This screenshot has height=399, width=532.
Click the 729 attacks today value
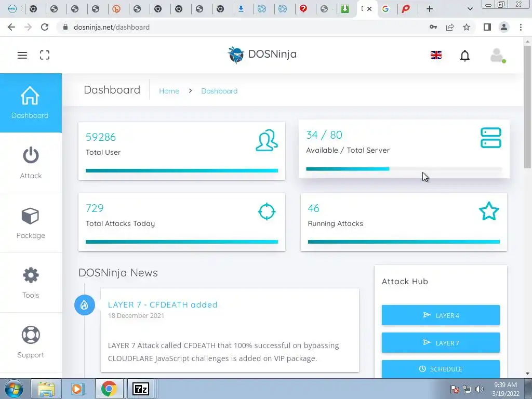coord(95,208)
